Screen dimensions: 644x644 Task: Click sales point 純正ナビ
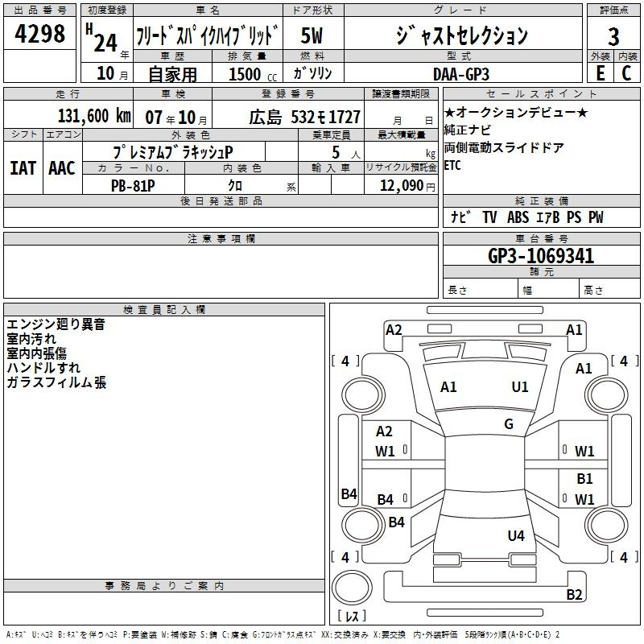point(468,130)
